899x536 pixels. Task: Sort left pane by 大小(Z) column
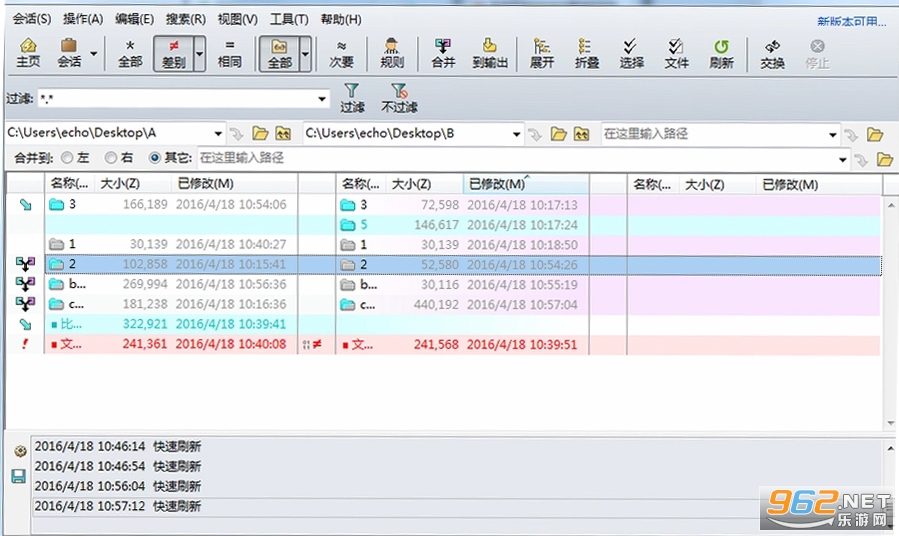point(132,183)
